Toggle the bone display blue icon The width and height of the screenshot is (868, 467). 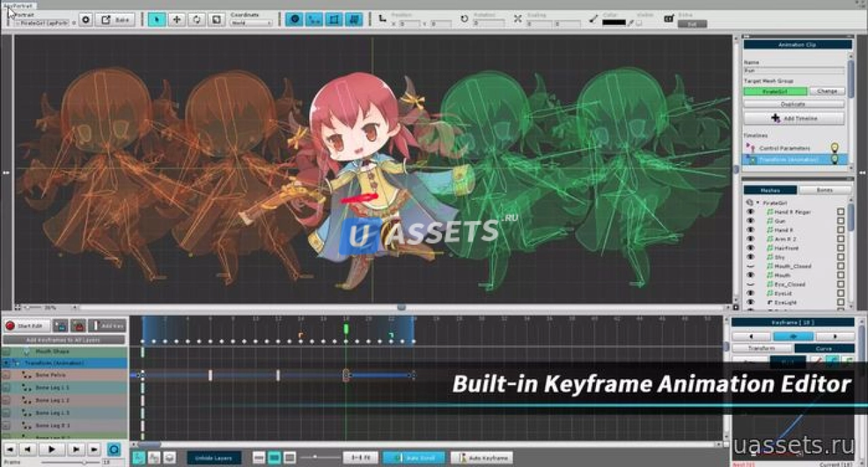point(314,20)
